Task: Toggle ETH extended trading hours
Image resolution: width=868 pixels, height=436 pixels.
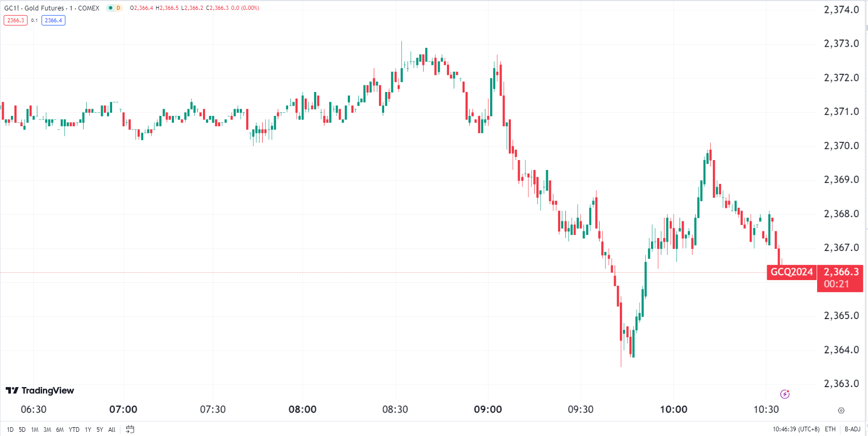Action: tap(830, 429)
